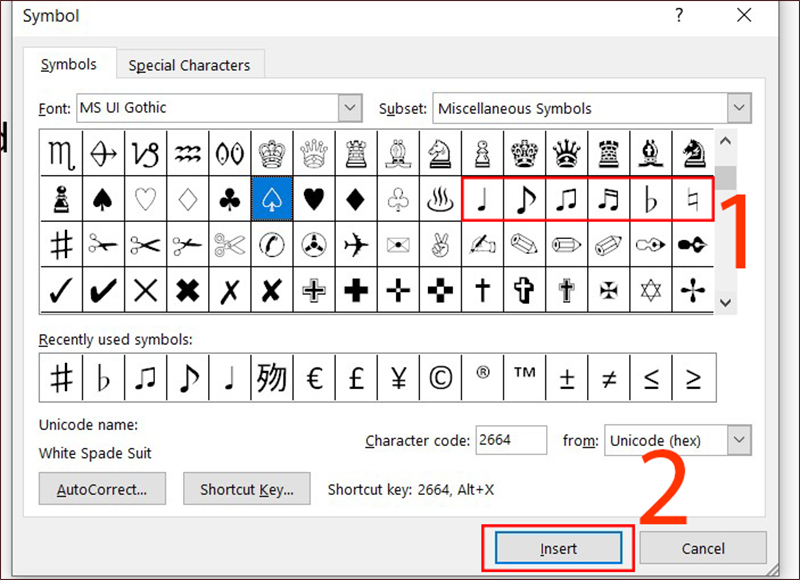Select the Maltese cross symbol
Screen dimensions: 800x580
click(x=608, y=290)
